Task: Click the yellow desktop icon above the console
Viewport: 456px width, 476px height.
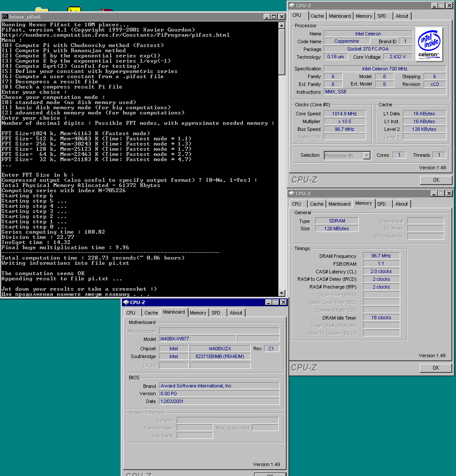Action: (x=74, y=10)
